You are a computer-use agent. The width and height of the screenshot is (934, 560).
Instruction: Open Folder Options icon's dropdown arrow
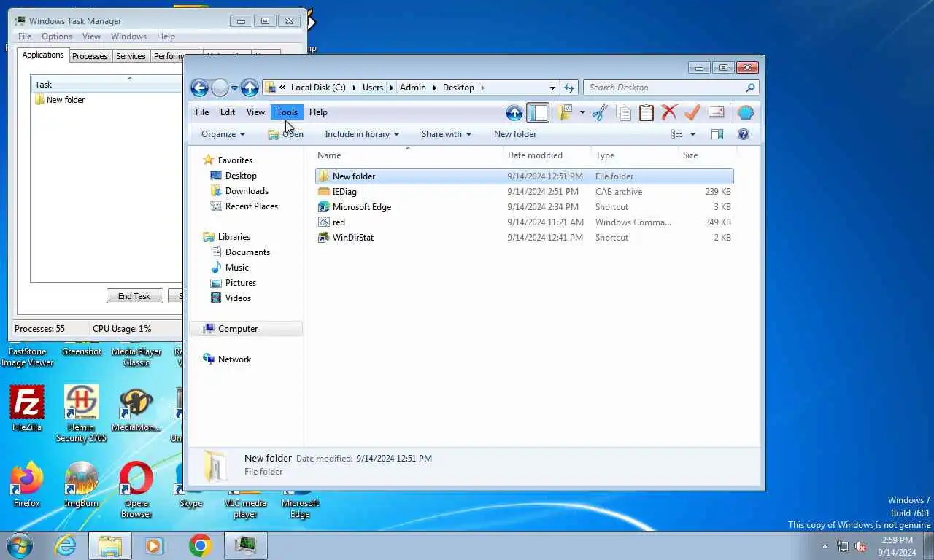pos(582,112)
